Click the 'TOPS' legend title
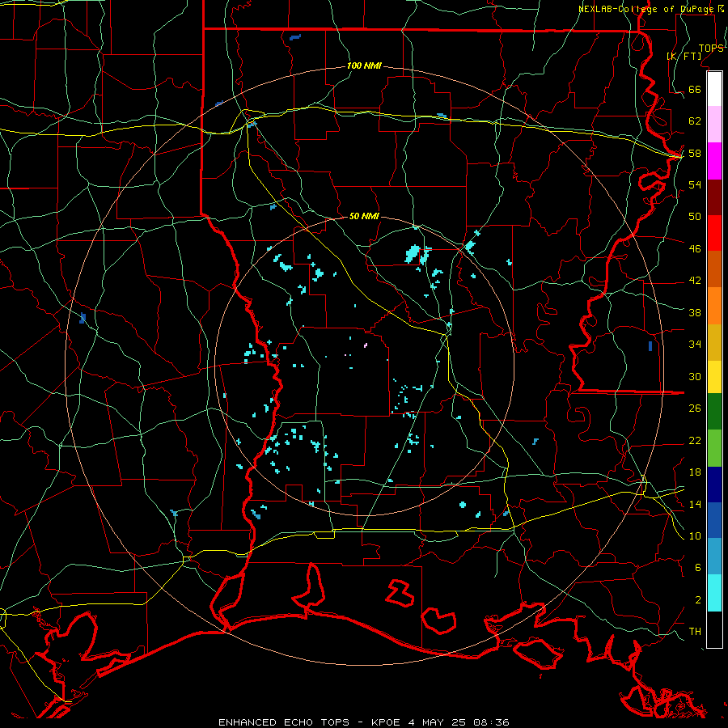 (711, 49)
